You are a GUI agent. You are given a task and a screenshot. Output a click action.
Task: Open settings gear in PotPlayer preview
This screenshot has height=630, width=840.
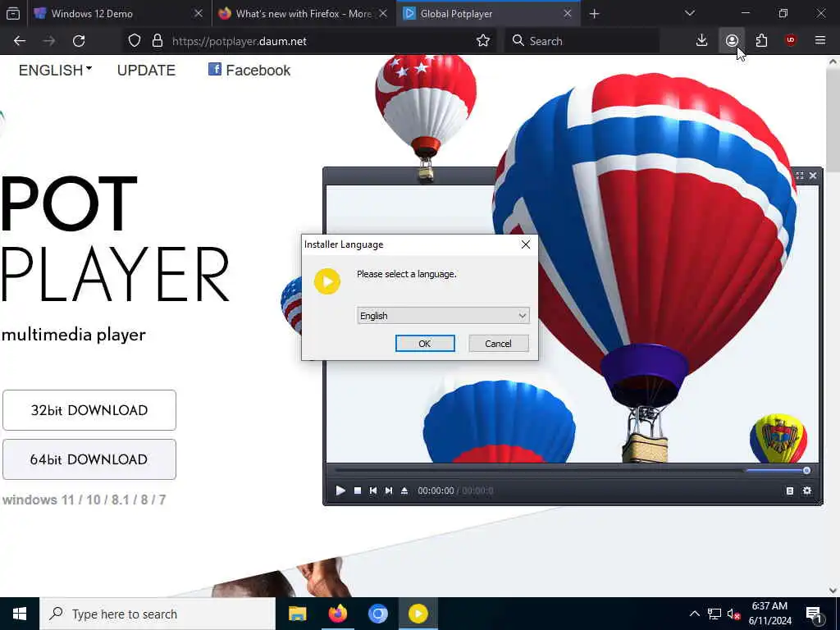click(807, 491)
